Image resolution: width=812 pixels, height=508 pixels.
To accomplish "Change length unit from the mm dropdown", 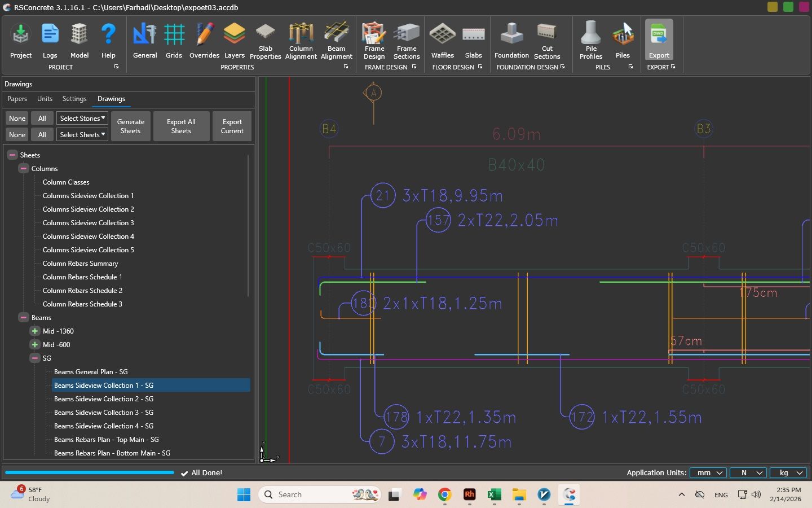I will 709,473.
